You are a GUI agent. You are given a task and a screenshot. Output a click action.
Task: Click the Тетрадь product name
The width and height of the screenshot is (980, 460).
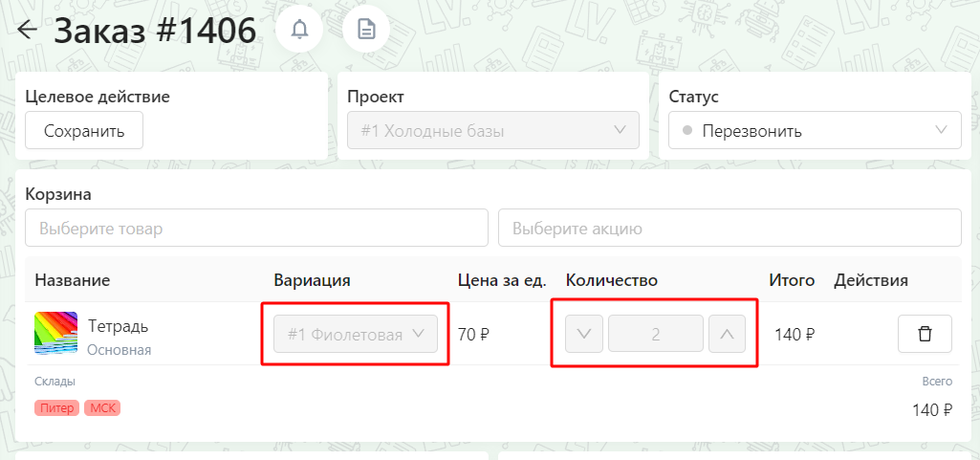click(119, 326)
